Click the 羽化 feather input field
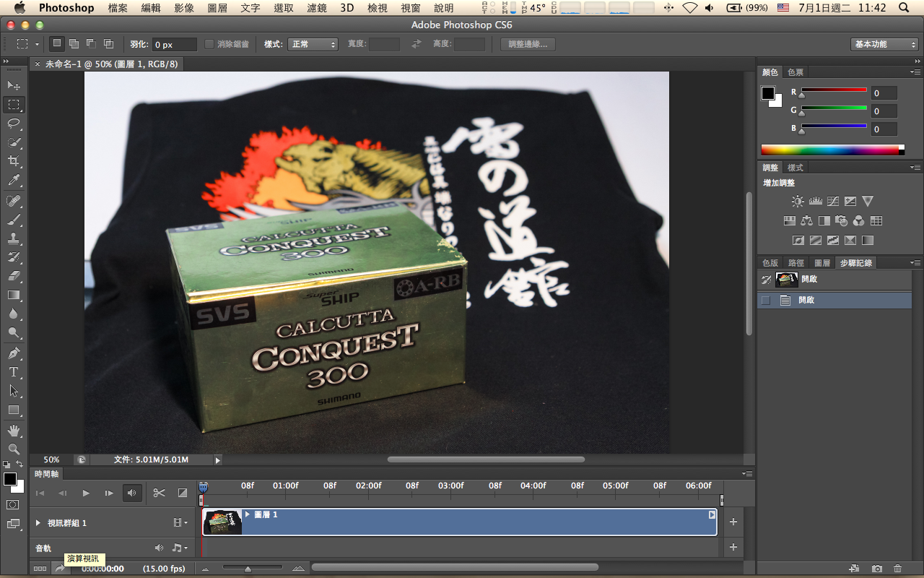This screenshot has height=578, width=924. 174,44
